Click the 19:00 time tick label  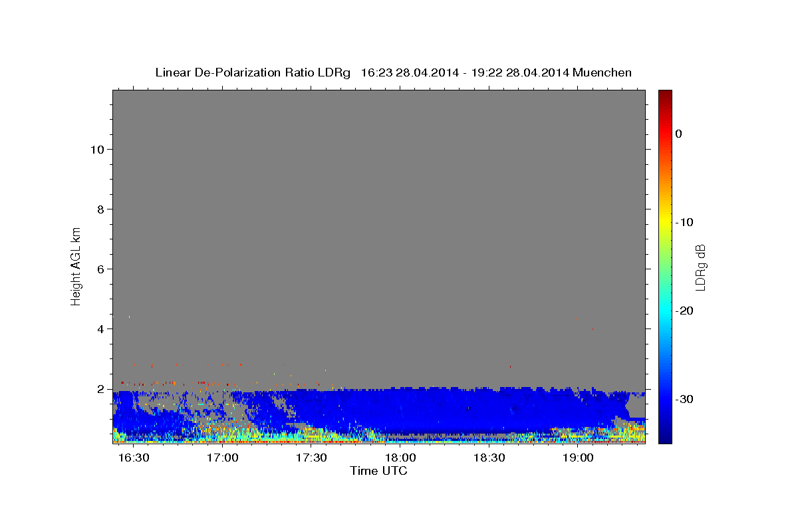tap(578, 458)
